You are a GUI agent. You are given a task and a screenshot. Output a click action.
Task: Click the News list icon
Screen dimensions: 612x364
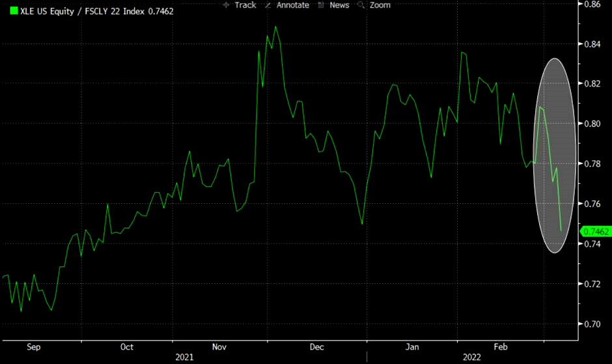click(x=321, y=5)
